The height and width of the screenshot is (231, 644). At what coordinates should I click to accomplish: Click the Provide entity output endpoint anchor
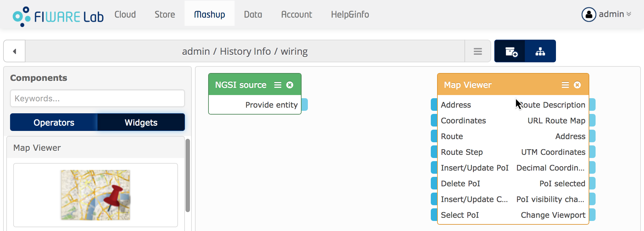tap(305, 104)
